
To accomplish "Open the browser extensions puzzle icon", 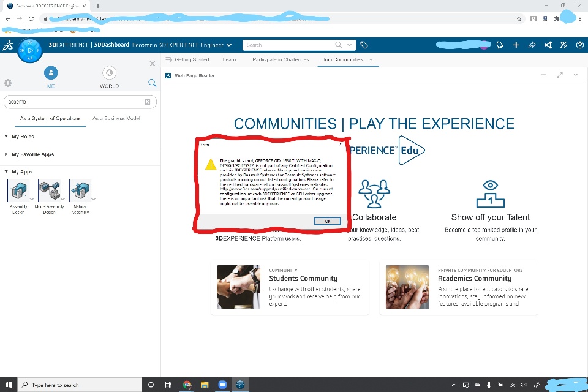I will [x=557, y=18].
